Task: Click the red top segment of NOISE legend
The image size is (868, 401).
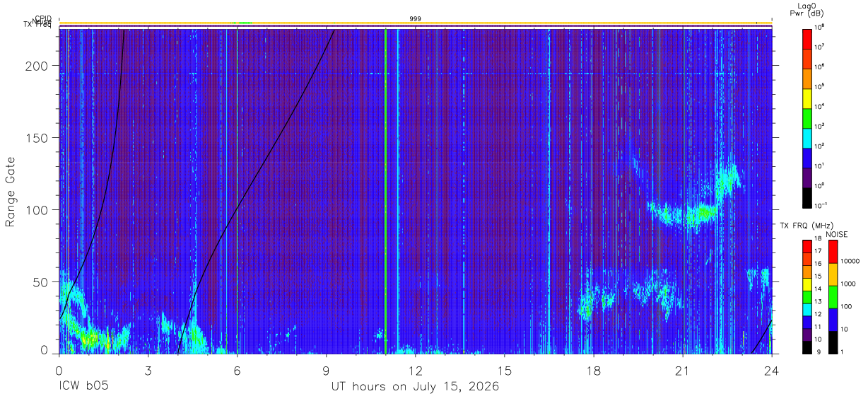Action: [x=832, y=252]
